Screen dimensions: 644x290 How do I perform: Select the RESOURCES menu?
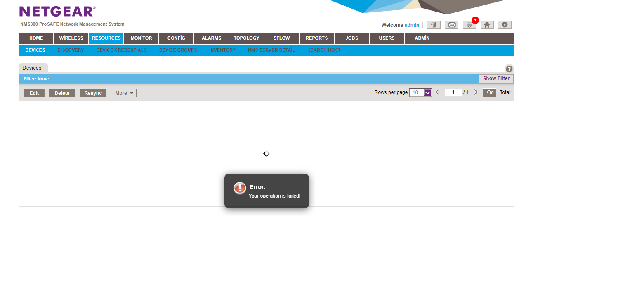(x=106, y=38)
